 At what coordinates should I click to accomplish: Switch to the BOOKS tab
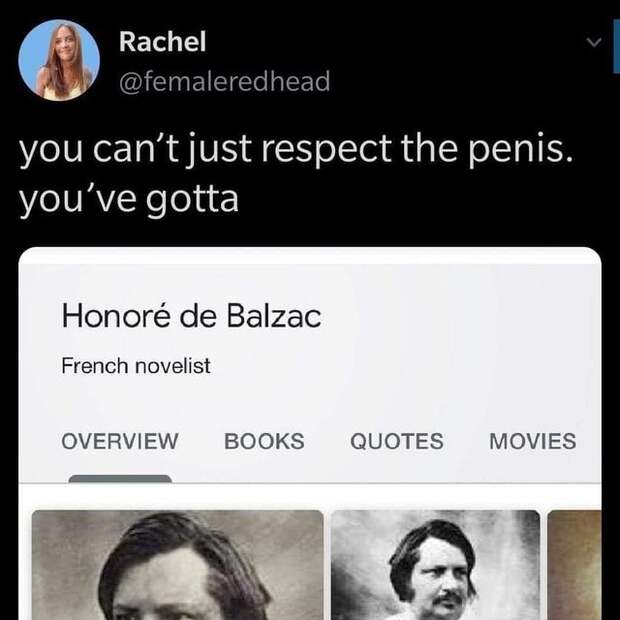[264, 441]
